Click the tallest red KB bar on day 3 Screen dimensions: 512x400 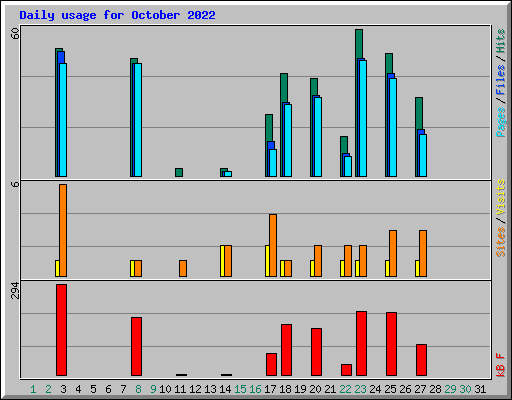tap(62, 330)
